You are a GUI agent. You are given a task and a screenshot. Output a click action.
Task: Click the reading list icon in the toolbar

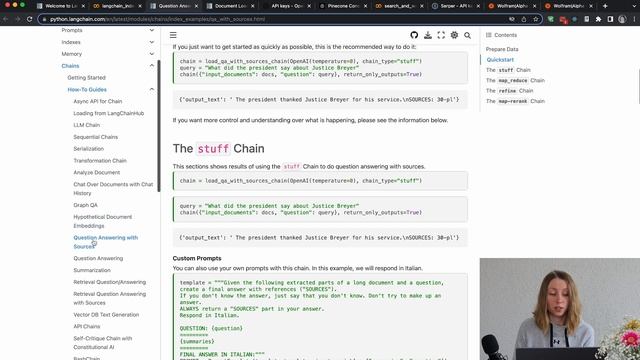point(587,19)
